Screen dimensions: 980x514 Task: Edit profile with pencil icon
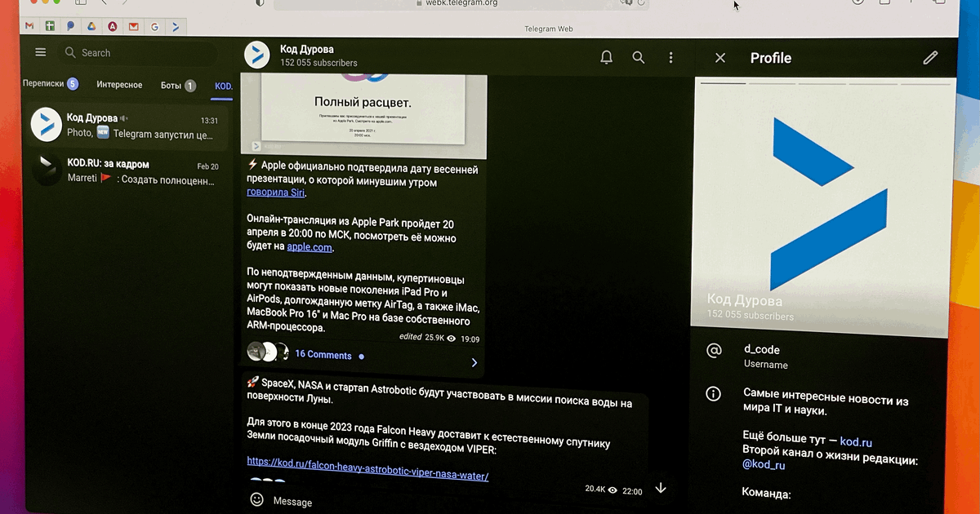tap(930, 58)
